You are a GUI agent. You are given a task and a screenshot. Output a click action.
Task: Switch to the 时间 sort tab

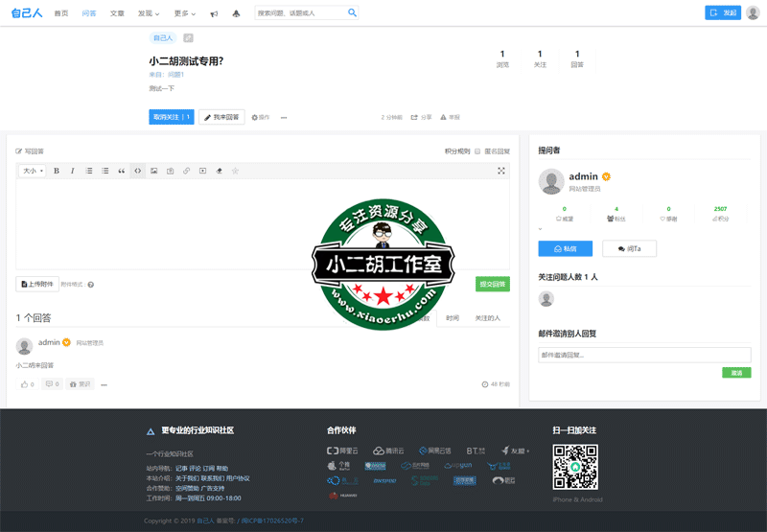tap(452, 317)
